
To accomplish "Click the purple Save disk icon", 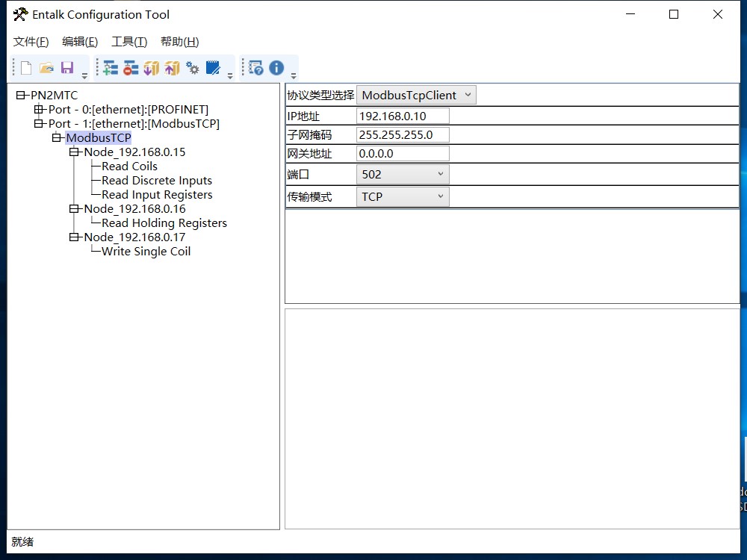I will [x=67, y=68].
